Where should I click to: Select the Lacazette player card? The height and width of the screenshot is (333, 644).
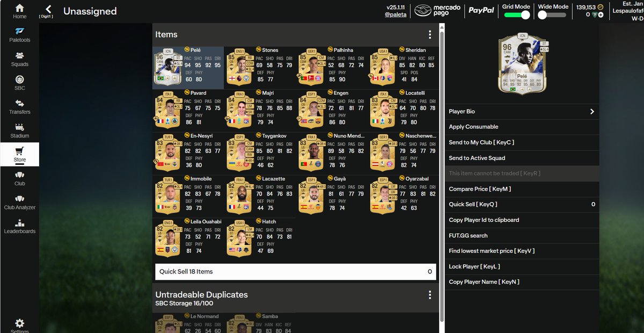point(260,197)
